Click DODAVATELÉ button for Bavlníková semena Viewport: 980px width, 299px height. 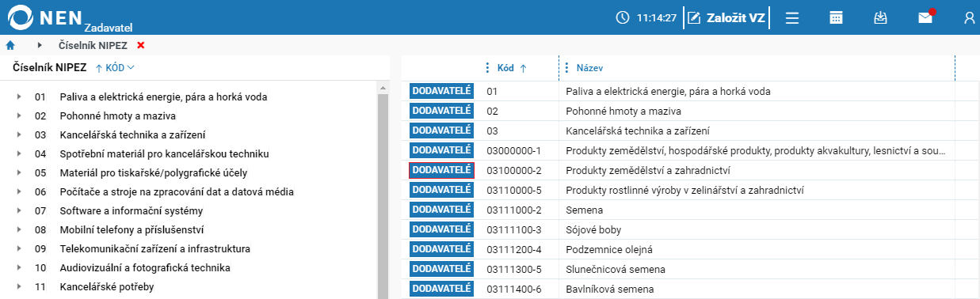(x=441, y=289)
